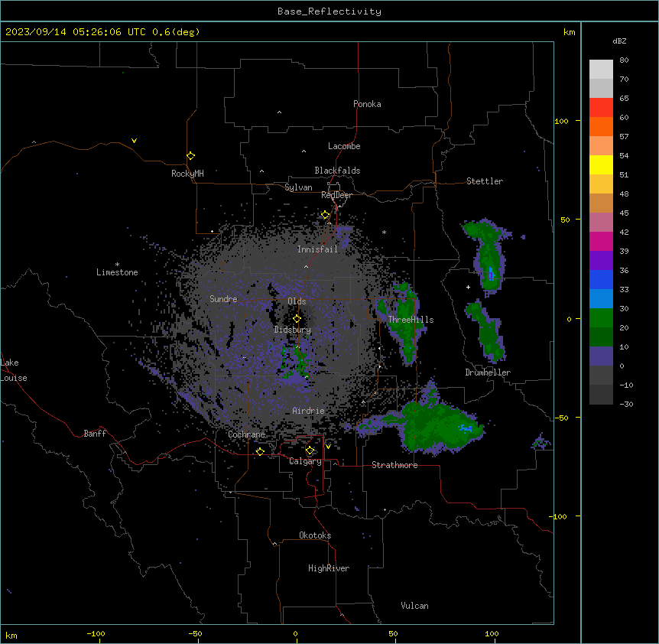Click the Stettler town label
659x644 pixels.
click(485, 181)
